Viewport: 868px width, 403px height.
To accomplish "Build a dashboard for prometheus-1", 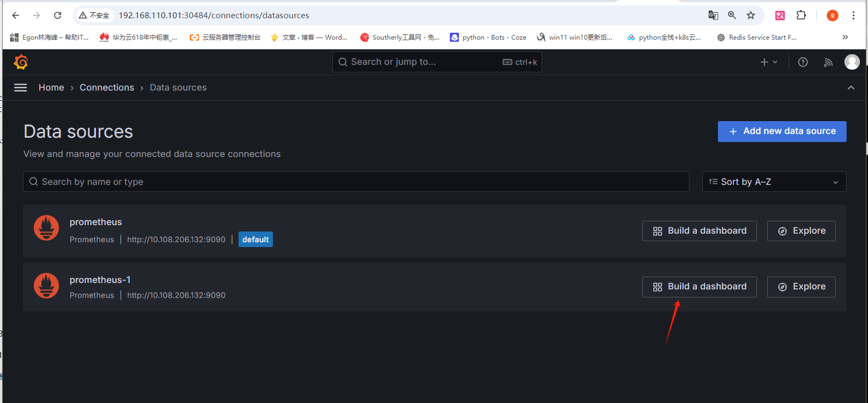I will [x=700, y=287].
